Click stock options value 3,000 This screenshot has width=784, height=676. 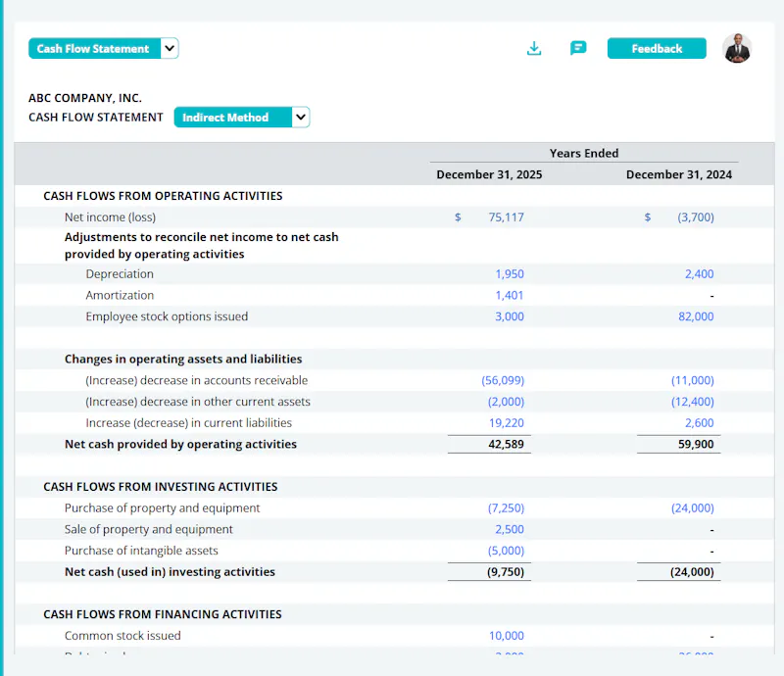[x=510, y=316]
